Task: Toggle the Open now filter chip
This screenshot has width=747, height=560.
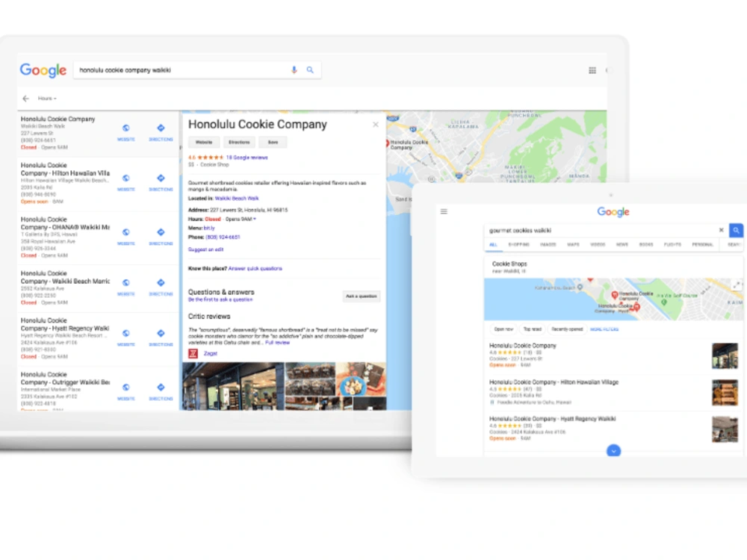Action: point(503,329)
